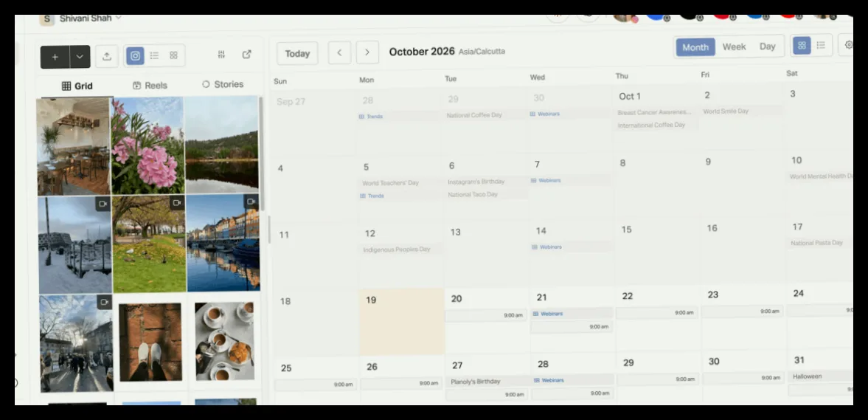The height and width of the screenshot is (420, 868).
Task: Select the Instagram grid preview icon
Action: (x=135, y=55)
